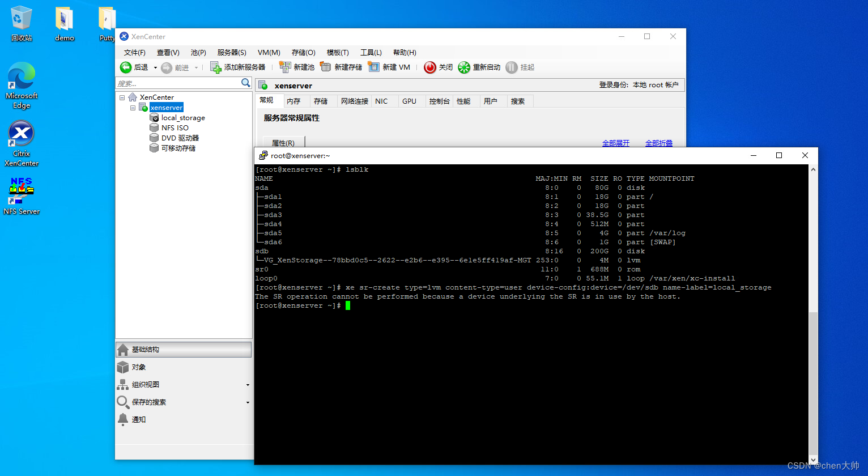Open the 查看(V) menu

coord(168,52)
